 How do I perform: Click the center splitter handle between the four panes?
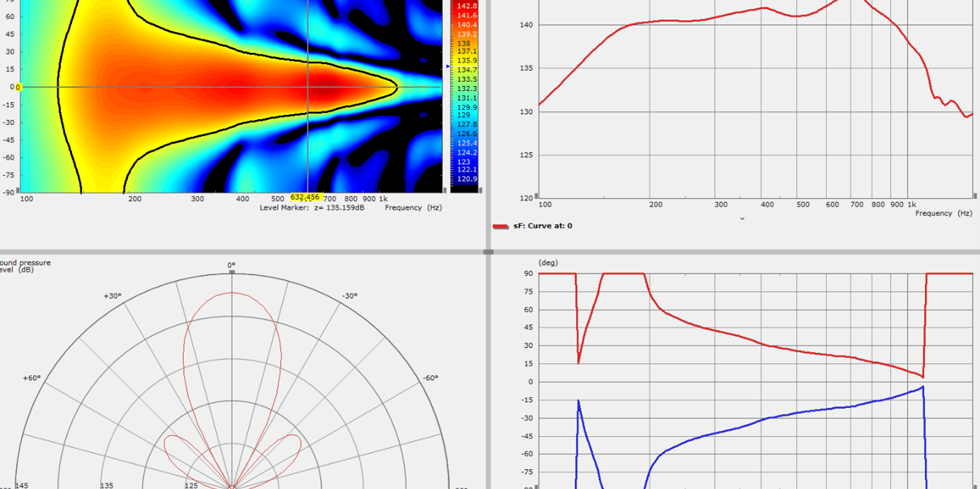tap(488, 252)
